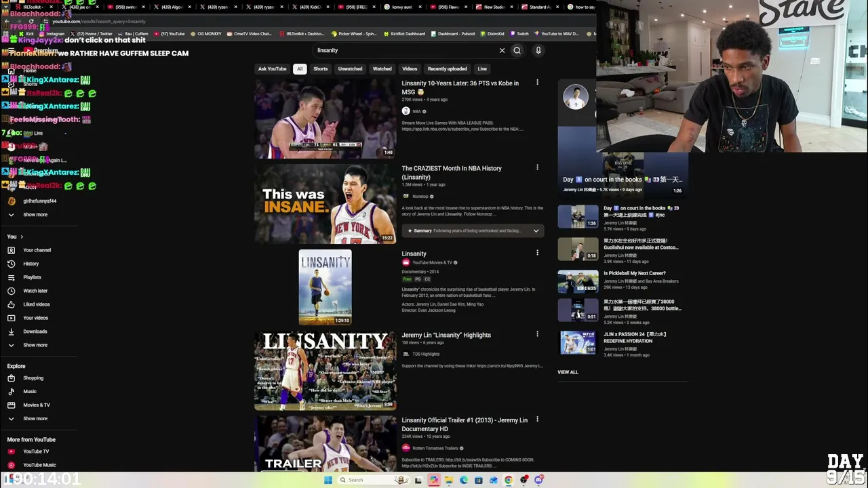Click VIEW ALL under Jeremy Lin videos
868x488 pixels.
[x=568, y=372]
